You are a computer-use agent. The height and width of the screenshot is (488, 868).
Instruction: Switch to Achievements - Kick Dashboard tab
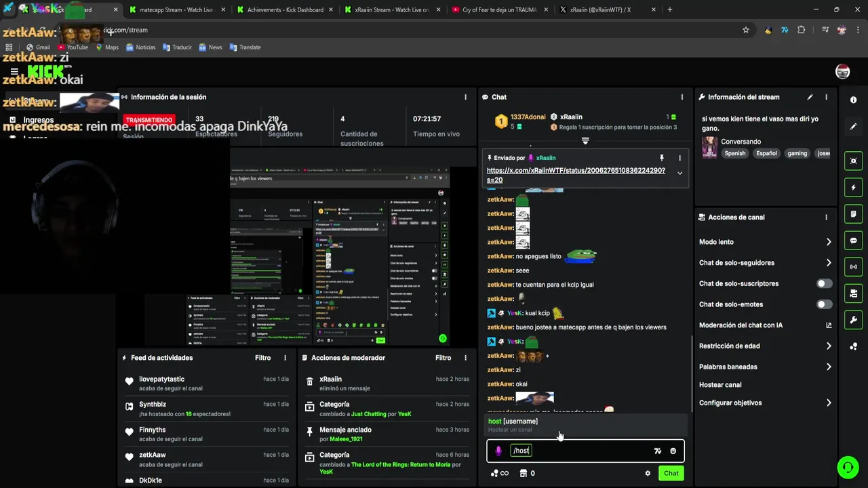[285, 9]
